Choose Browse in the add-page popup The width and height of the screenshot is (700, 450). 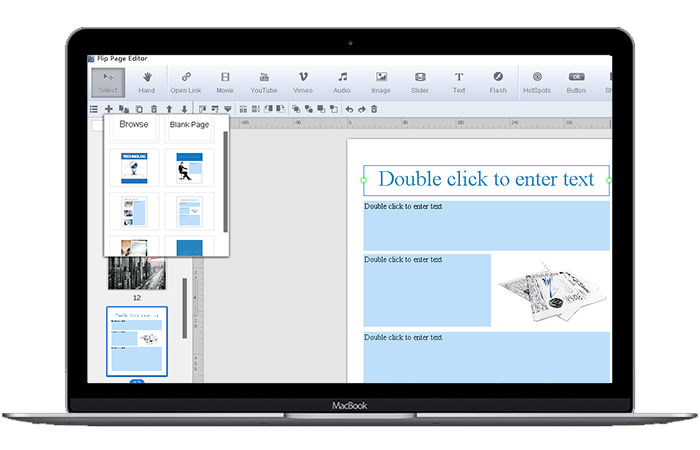coord(133,125)
